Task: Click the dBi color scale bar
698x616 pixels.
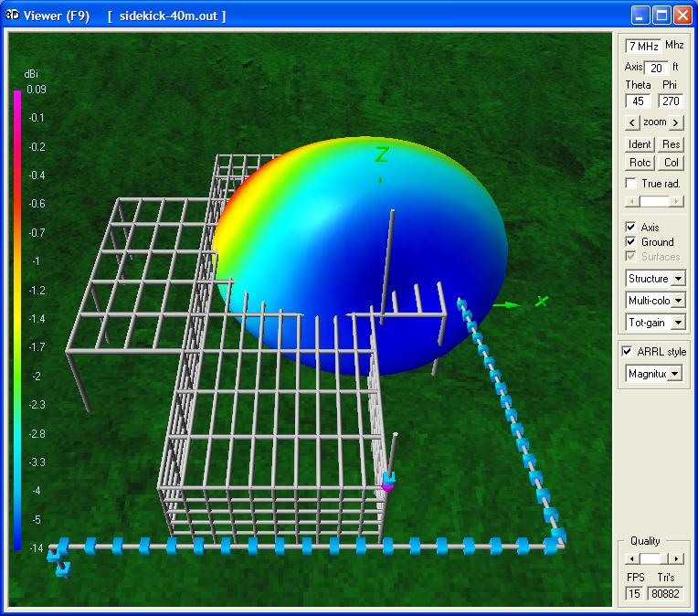Action: point(17,320)
